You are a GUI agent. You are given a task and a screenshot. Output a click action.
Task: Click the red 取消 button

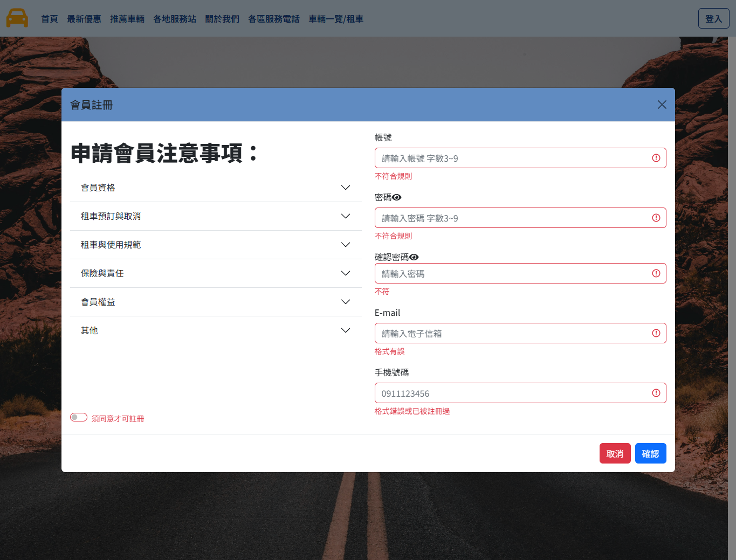(x=615, y=453)
